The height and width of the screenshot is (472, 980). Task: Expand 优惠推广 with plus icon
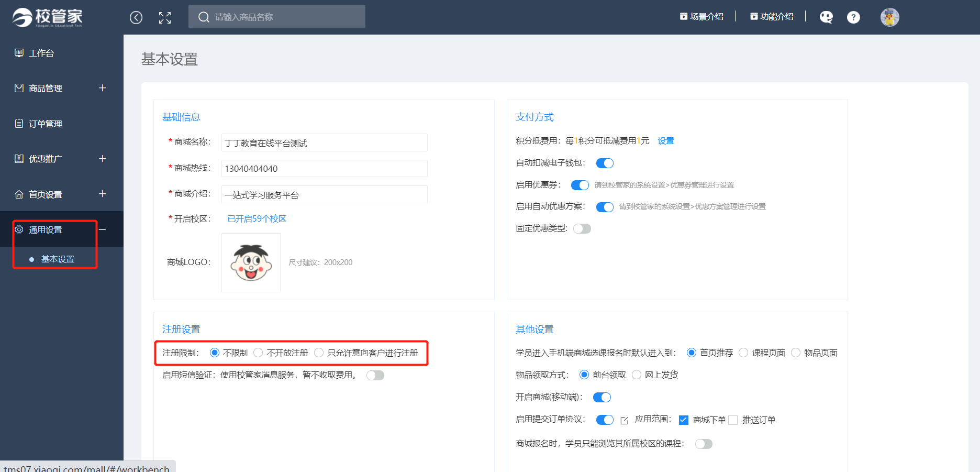[103, 159]
